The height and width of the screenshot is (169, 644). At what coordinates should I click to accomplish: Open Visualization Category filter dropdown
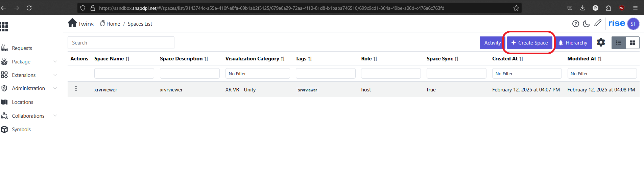[258, 74]
